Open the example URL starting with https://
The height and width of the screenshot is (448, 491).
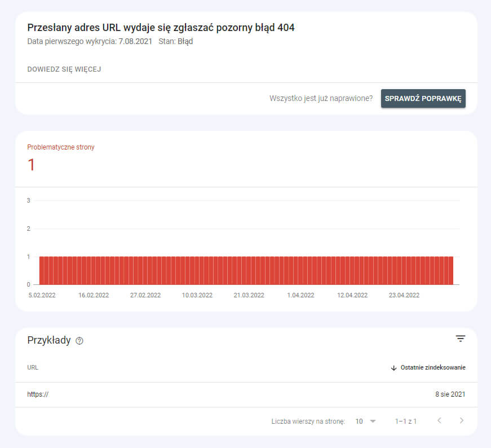click(37, 394)
